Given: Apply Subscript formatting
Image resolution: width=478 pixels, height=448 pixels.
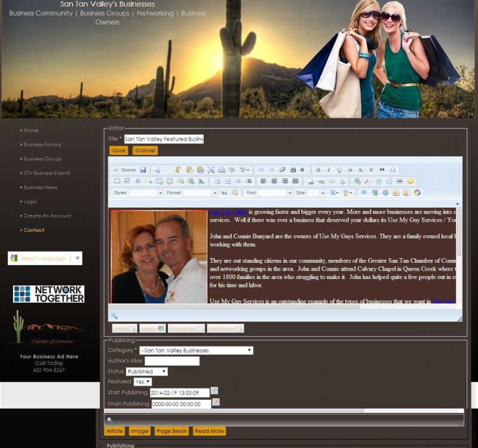Looking at the screenshot, I should (361, 170).
